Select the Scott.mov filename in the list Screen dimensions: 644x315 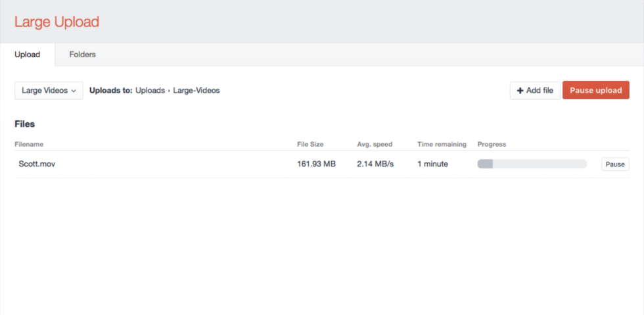tap(37, 164)
